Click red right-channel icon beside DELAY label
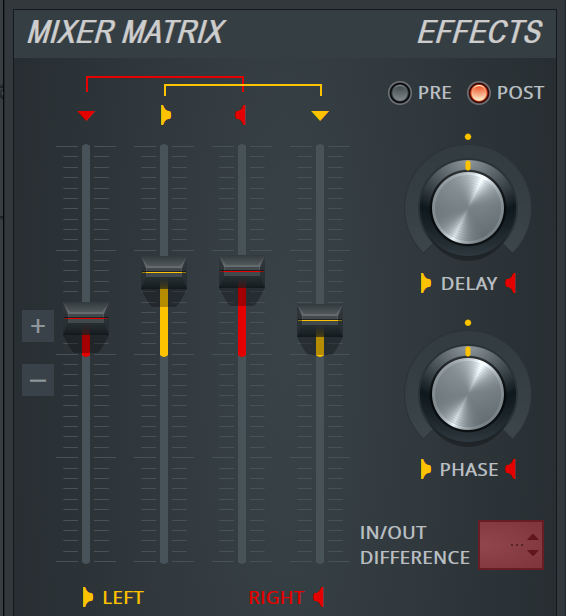This screenshot has height=616, width=566. [511, 283]
